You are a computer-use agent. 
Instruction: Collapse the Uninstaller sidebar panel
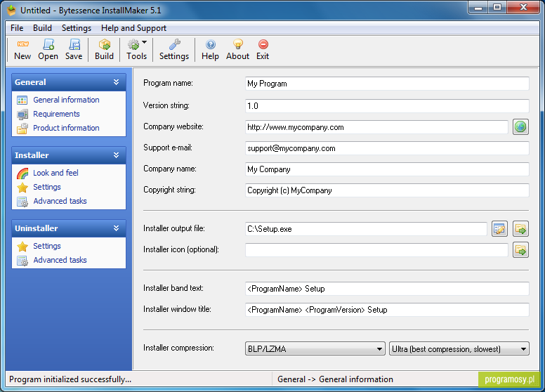point(116,228)
